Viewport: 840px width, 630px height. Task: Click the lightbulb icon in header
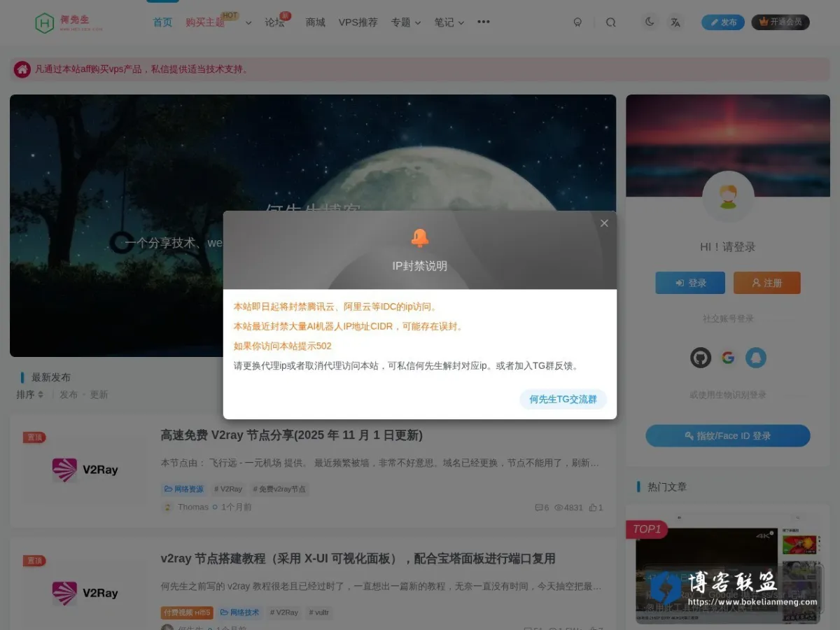click(x=577, y=22)
